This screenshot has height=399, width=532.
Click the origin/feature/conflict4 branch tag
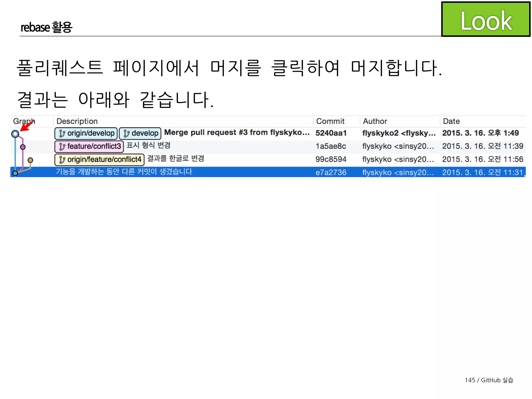pos(99,159)
